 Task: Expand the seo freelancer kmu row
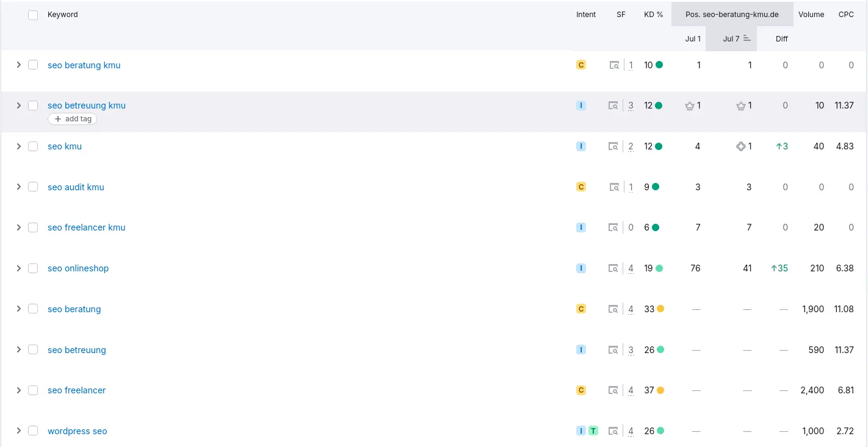pyautogui.click(x=18, y=227)
